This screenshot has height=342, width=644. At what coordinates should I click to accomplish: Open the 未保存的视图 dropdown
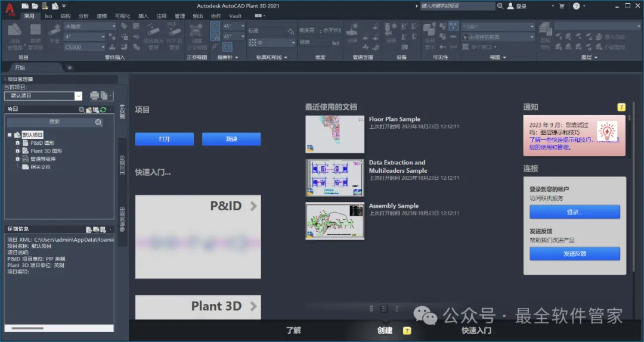pyautogui.click(x=498, y=37)
